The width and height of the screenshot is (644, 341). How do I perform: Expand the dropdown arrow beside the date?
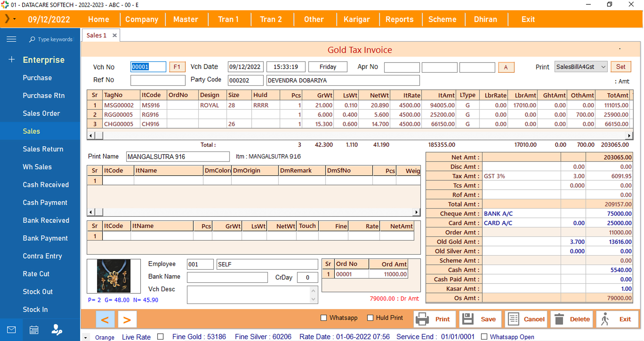(x=14, y=19)
